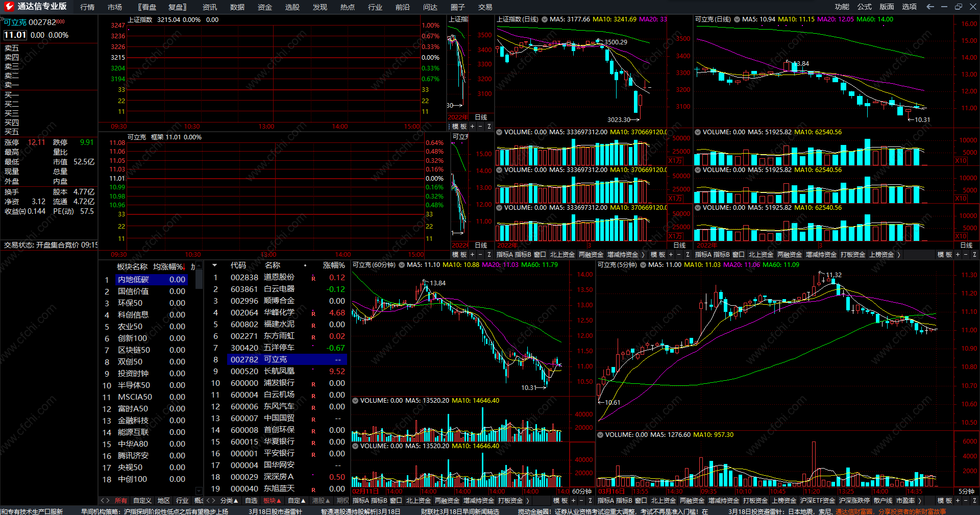This screenshot has height=515, width=980.
Task: Switch to the 行业 sector tab
Action: point(182,501)
